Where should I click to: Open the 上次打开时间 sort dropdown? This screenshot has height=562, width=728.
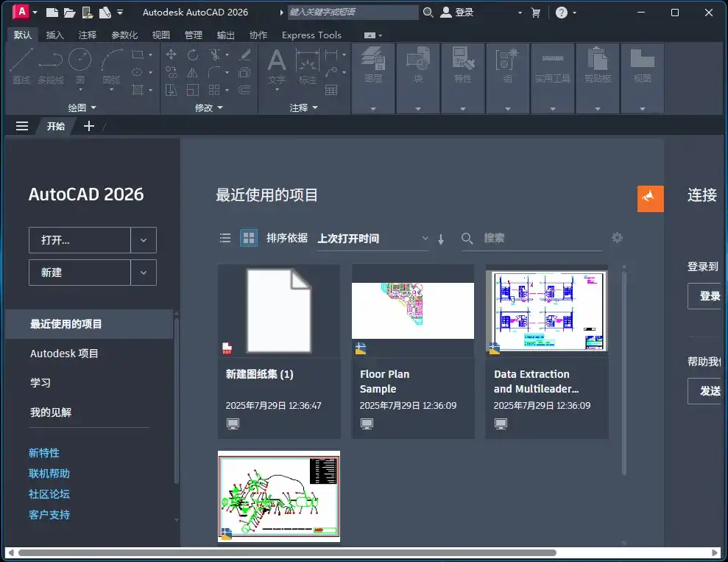coord(372,239)
